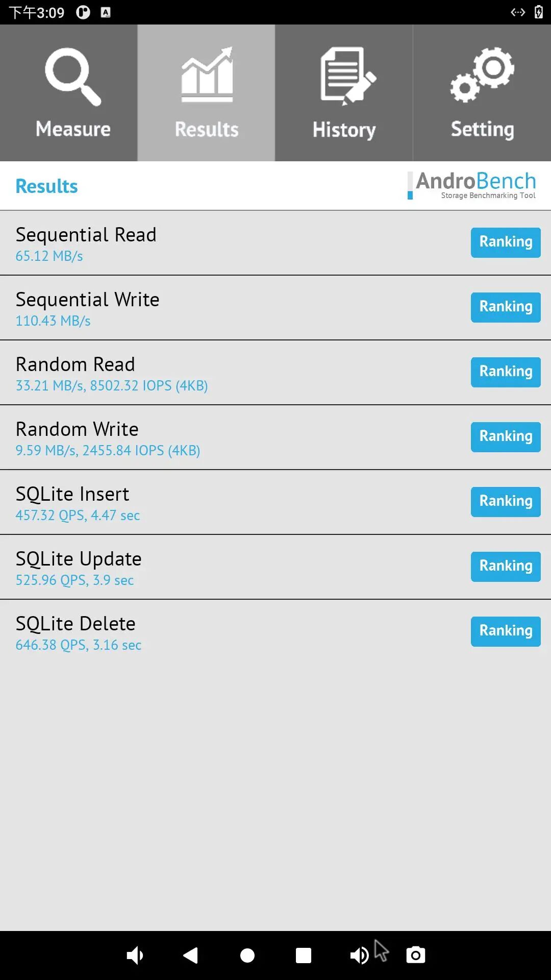Show Ranking for Random Write
The height and width of the screenshot is (980, 551).
point(505,437)
